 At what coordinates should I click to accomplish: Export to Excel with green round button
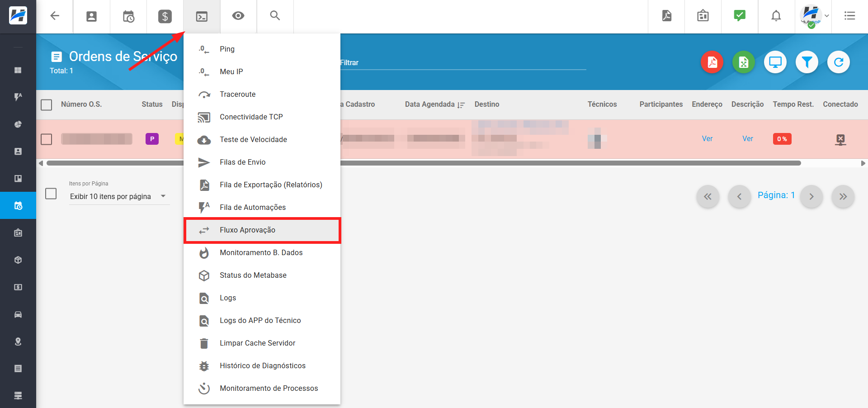click(744, 62)
